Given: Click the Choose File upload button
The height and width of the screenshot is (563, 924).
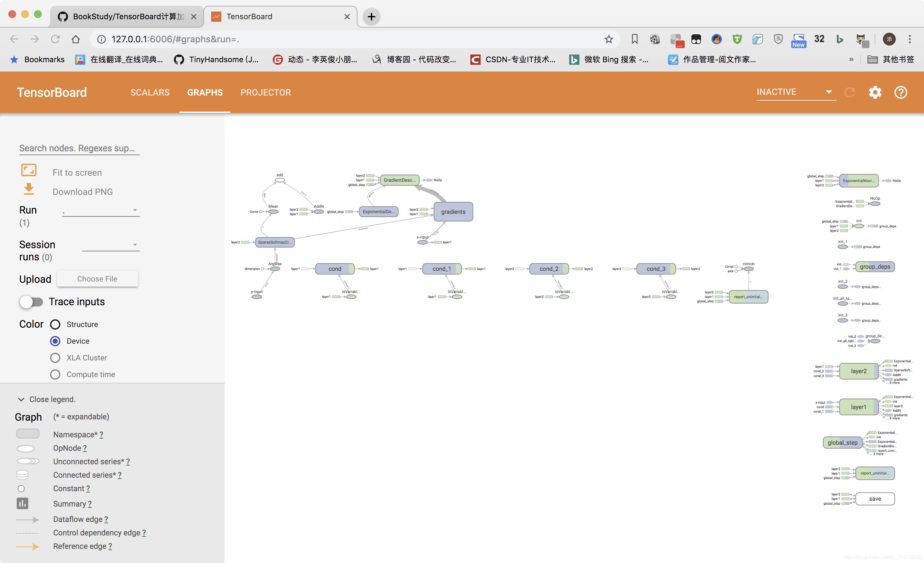Looking at the screenshot, I should [x=97, y=279].
